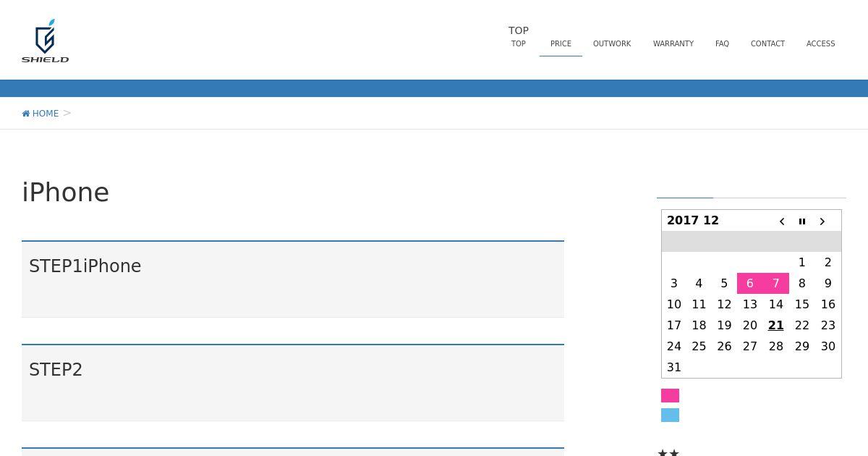Open the WARRANTY menu item
This screenshot has width=868, height=456.
(x=673, y=43)
